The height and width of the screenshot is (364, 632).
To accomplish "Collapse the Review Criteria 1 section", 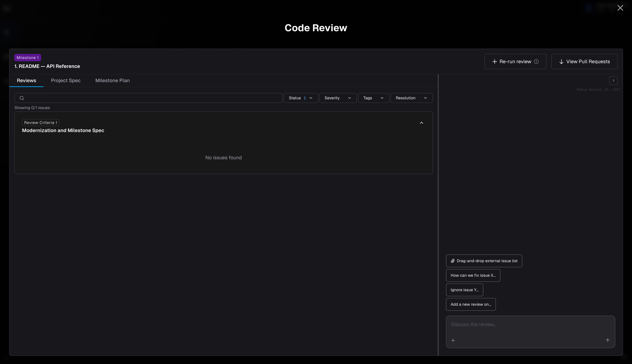I will pyautogui.click(x=421, y=123).
